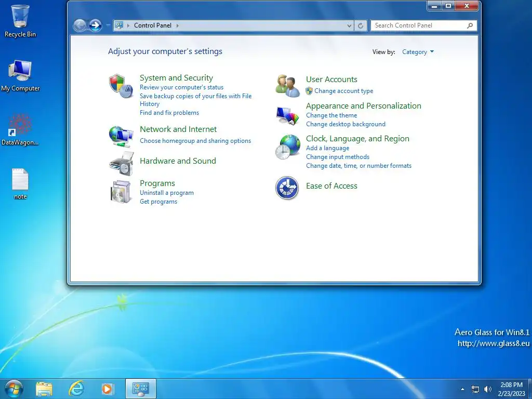Open Appearance and Personalization heading link
Screen dimensions: 532x399
[x=363, y=106]
